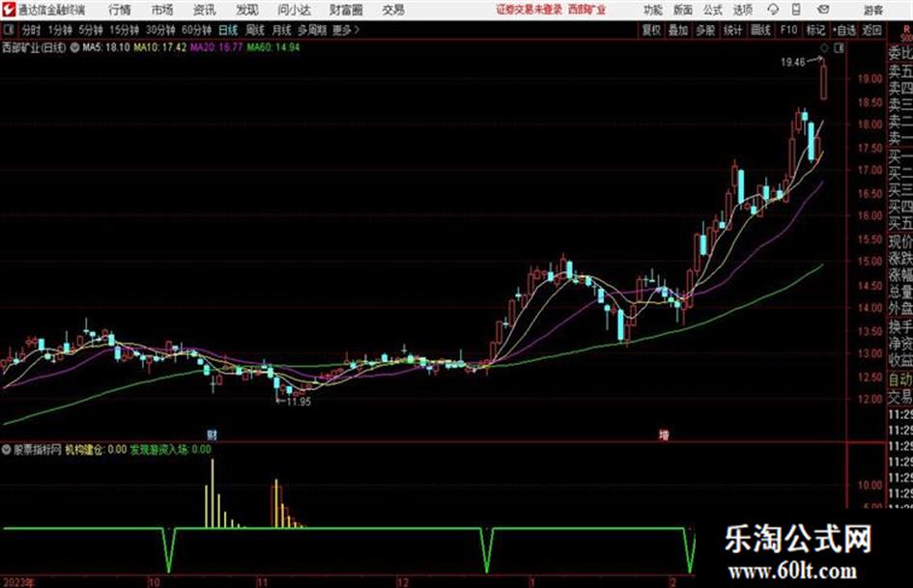Open the round dropdown beside 西部矿业(日线)
The height and width of the screenshot is (588, 913).
tap(74, 47)
